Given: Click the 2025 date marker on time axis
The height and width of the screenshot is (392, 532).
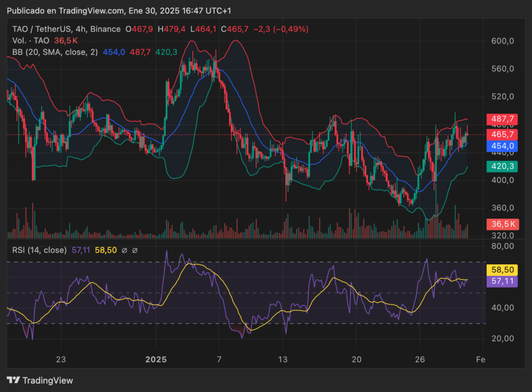Looking at the screenshot, I should tap(156, 359).
